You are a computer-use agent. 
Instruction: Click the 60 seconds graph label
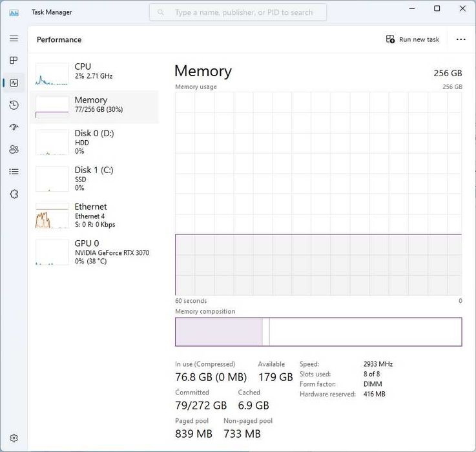click(191, 301)
